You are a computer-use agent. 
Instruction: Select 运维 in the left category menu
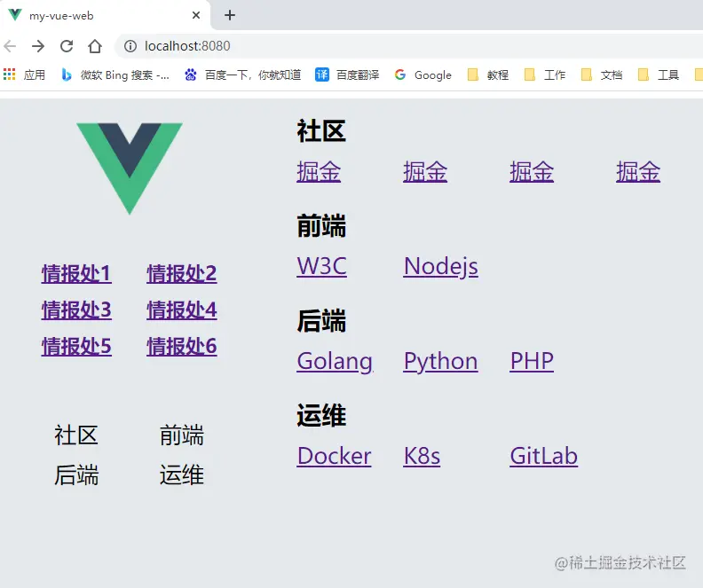tap(182, 474)
